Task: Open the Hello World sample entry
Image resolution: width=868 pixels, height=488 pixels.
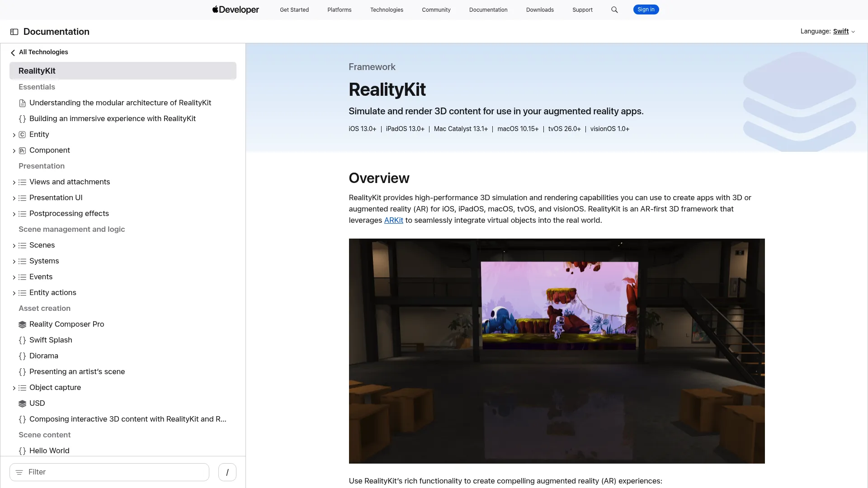Action: click(x=49, y=451)
